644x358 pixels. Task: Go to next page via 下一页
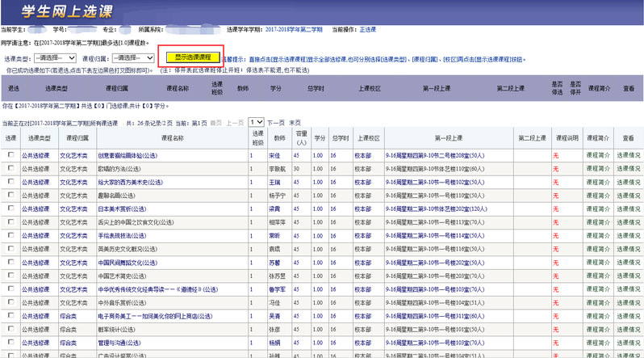276,122
